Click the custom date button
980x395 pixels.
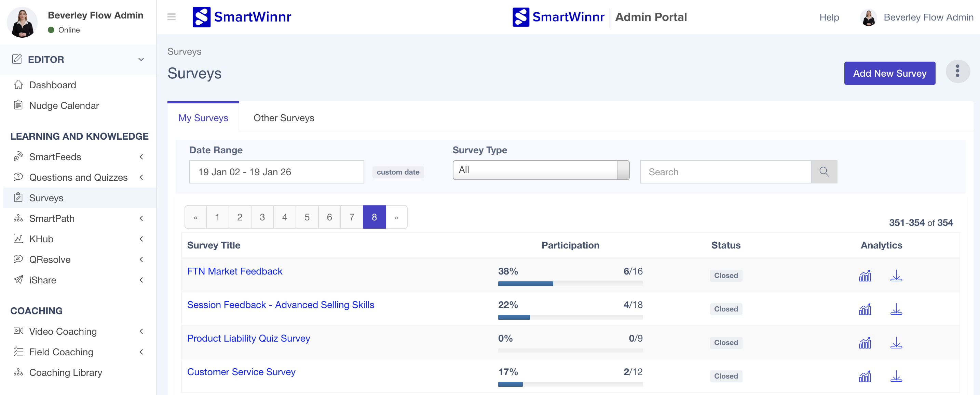tap(397, 172)
